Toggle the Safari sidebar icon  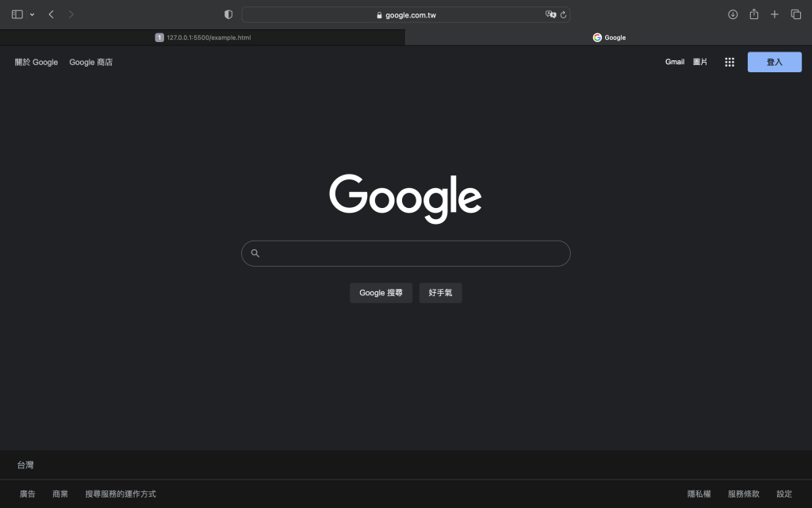pyautogui.click(x=17, y=14)
